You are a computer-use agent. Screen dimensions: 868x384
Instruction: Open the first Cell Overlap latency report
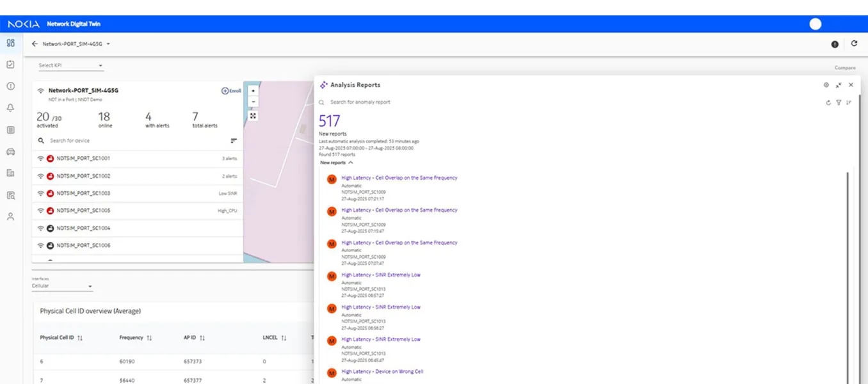399,178
